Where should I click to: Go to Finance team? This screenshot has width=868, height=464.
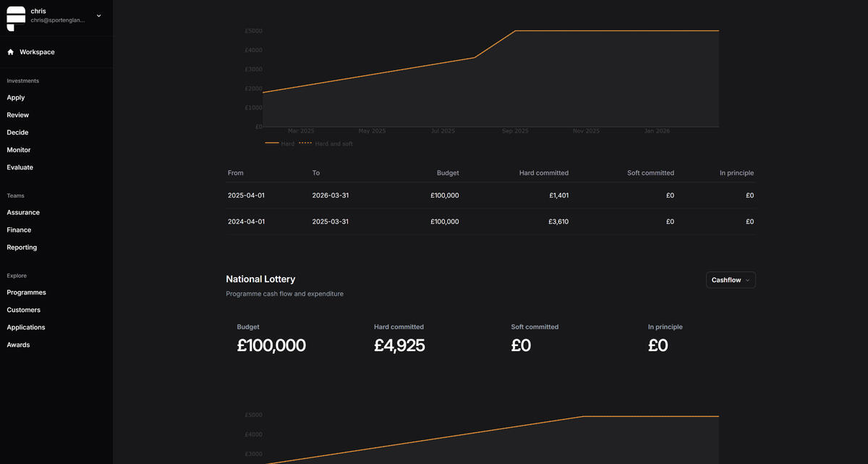click(19, 230)
